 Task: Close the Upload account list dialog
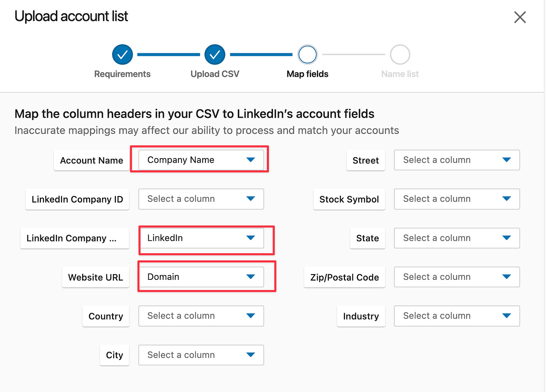coord(520,17)
